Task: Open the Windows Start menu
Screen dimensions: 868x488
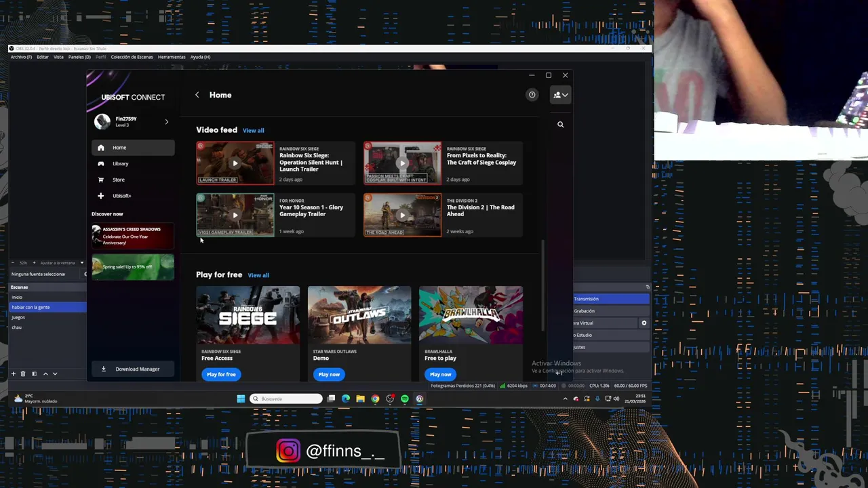Action: coord(241,399)
